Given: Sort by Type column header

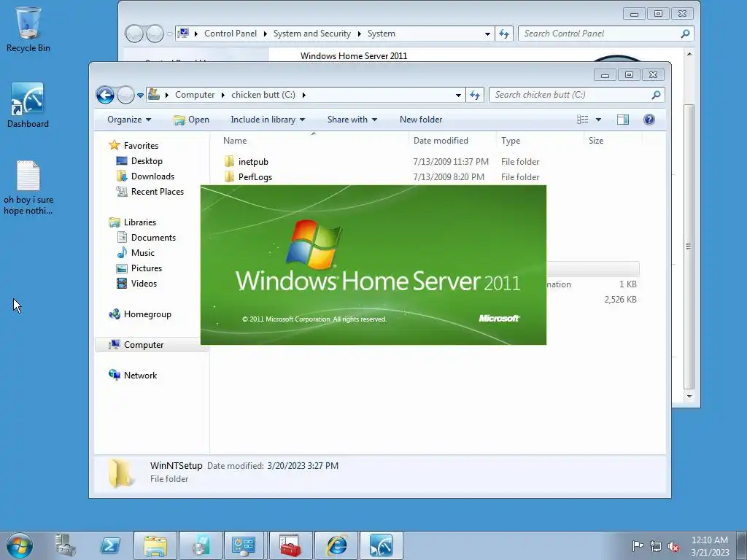Looking at the screenshot, I should click(540, 141).
